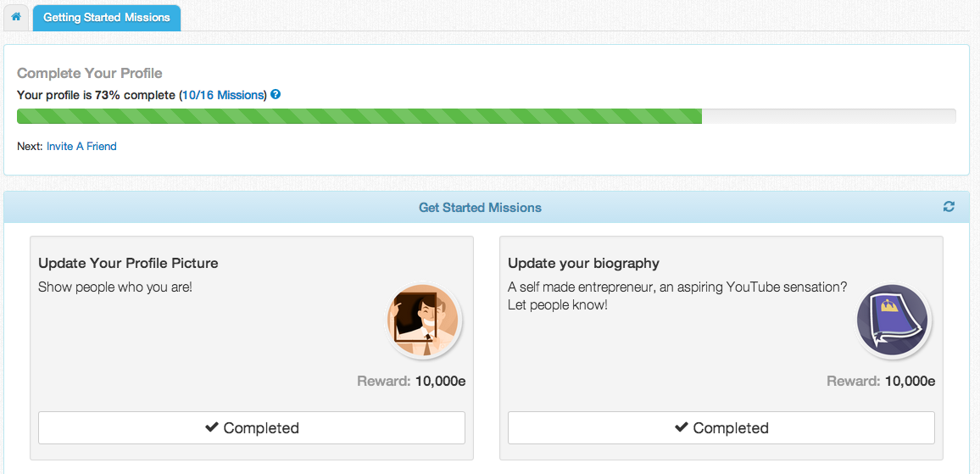980x474 pixels.
Task: Select the Getting Started Missions tab
Action: [106, 17]
